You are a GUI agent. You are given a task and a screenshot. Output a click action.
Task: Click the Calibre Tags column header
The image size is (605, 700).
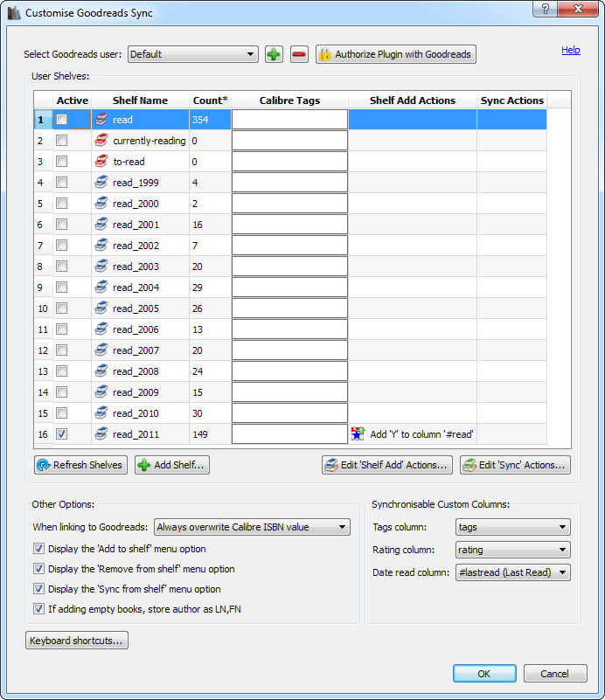289,100
